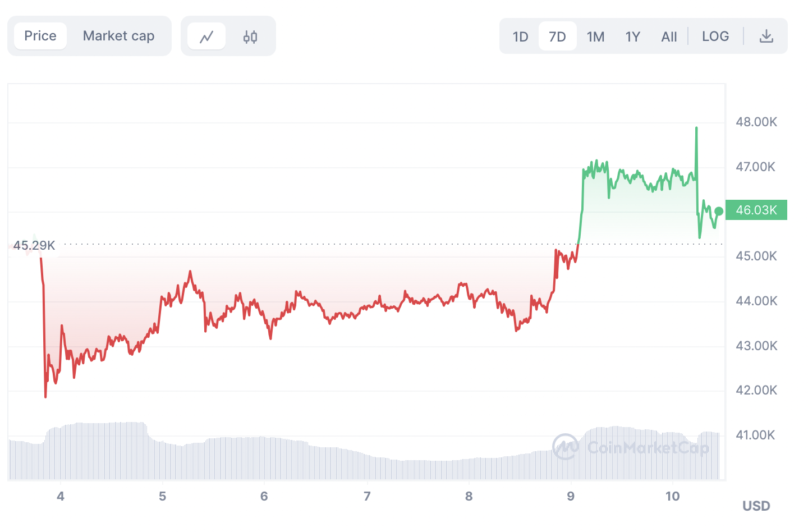The image size is (808, 532).
Task: Click the download chart icon
Action: 766,36
